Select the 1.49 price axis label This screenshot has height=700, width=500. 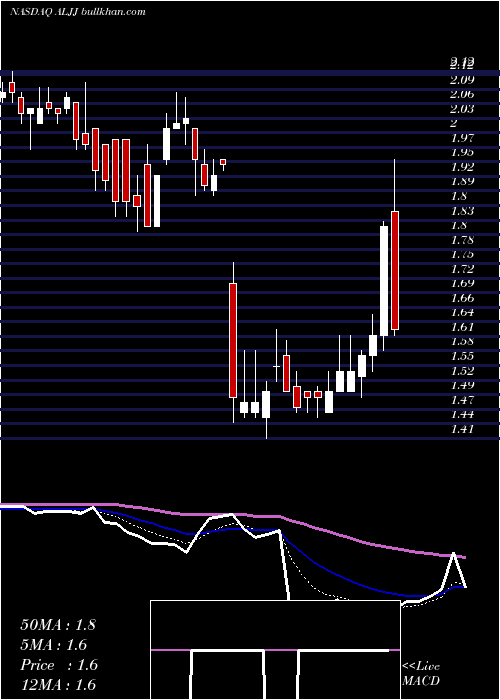click(462, 385)
